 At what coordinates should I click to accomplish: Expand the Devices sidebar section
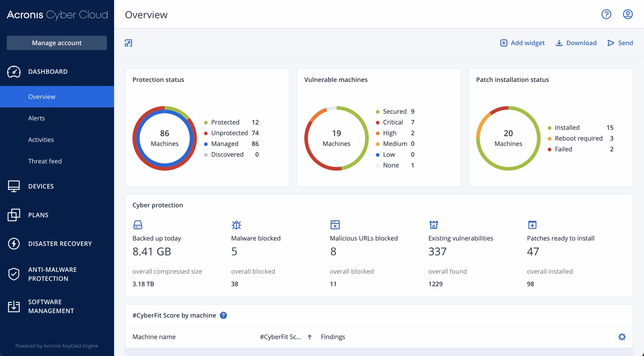41,186
